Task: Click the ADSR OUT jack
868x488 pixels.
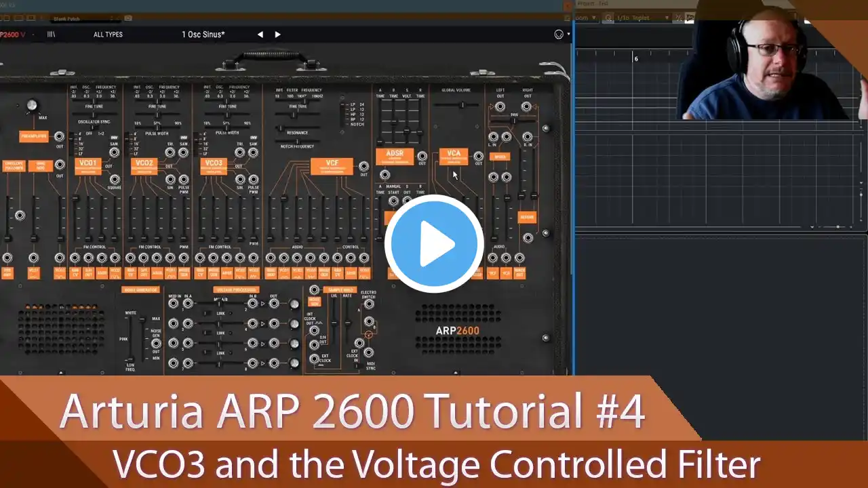Action: click(x=422, y=156)
